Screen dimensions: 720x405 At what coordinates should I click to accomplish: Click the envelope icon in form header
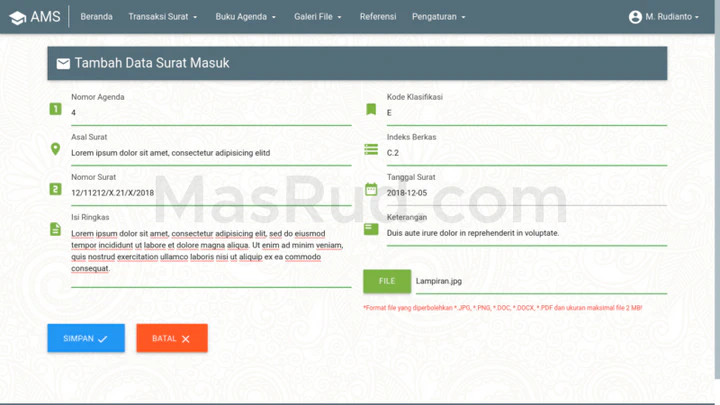tap(63, 64)
